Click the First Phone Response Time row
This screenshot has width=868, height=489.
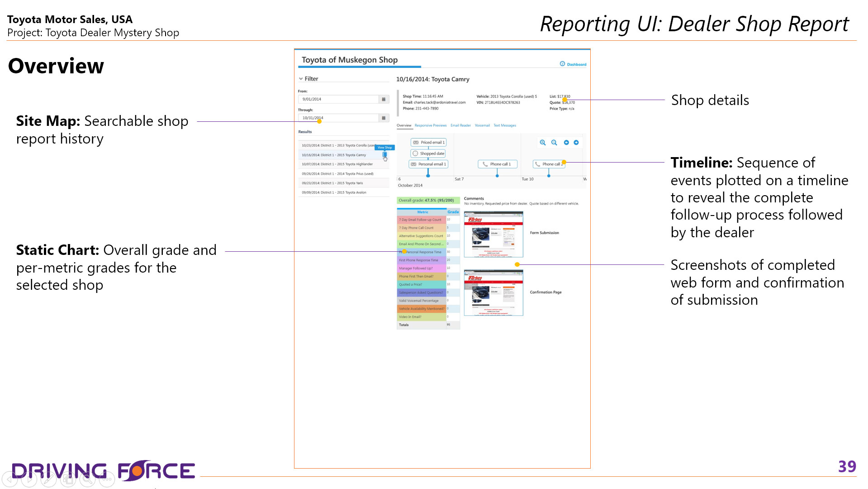[x=428, y=260]
